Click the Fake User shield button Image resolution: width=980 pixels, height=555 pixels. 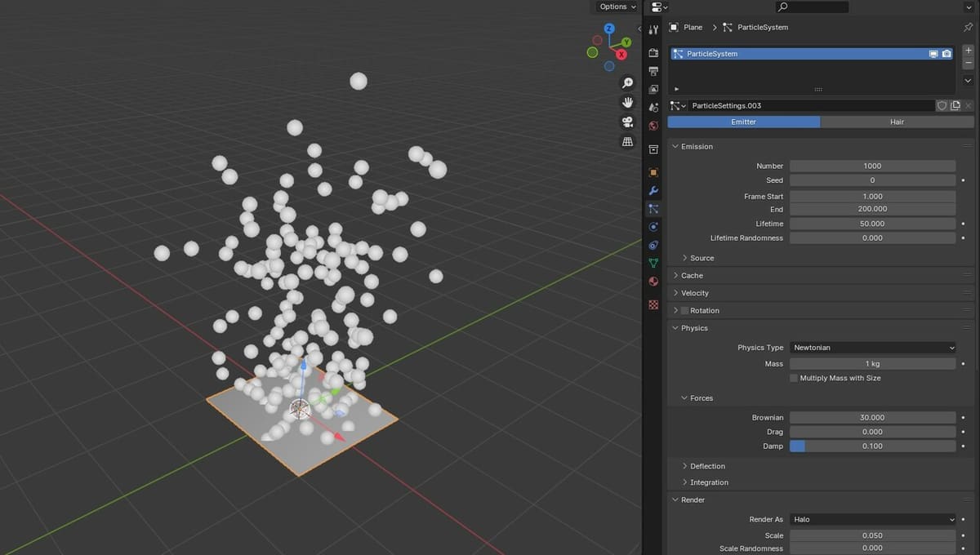point(942,106)
